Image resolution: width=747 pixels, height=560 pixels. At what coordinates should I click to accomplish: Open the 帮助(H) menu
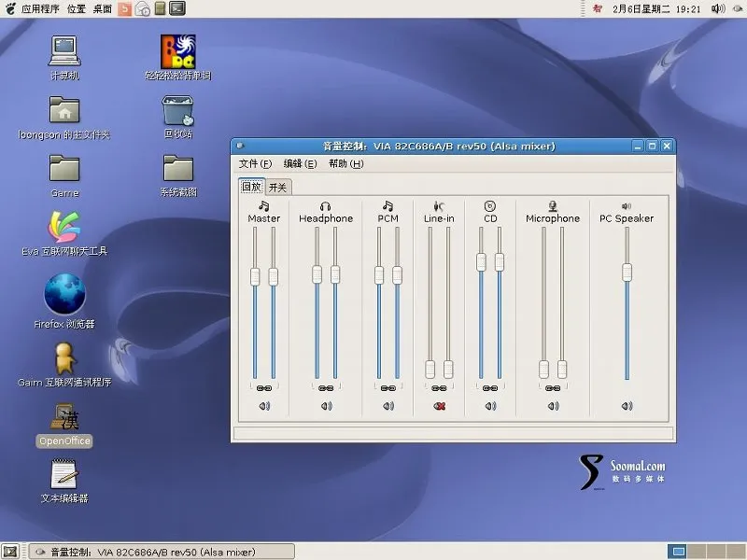[x=345, y=164]
